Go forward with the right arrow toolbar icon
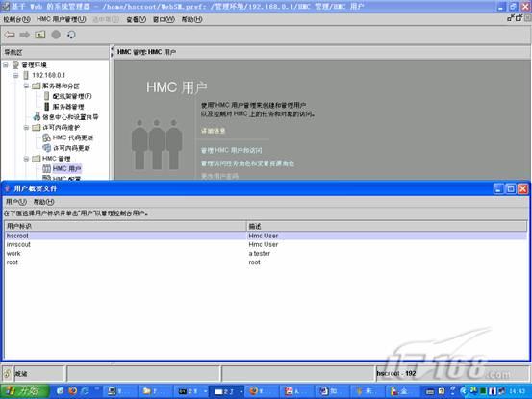The image size is (532, 399). (24, 35)
